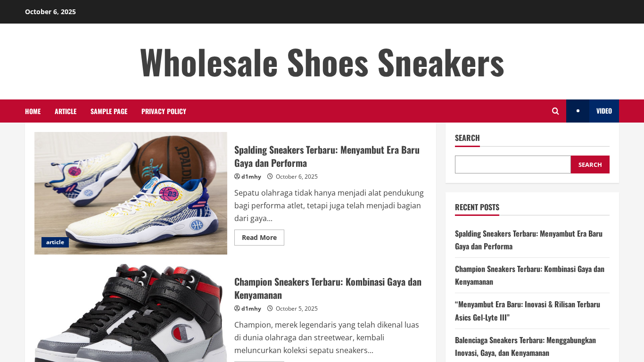The image size is (644, 362).
Task: Click the red SEARCH submit button
Action: click(590, 165)
